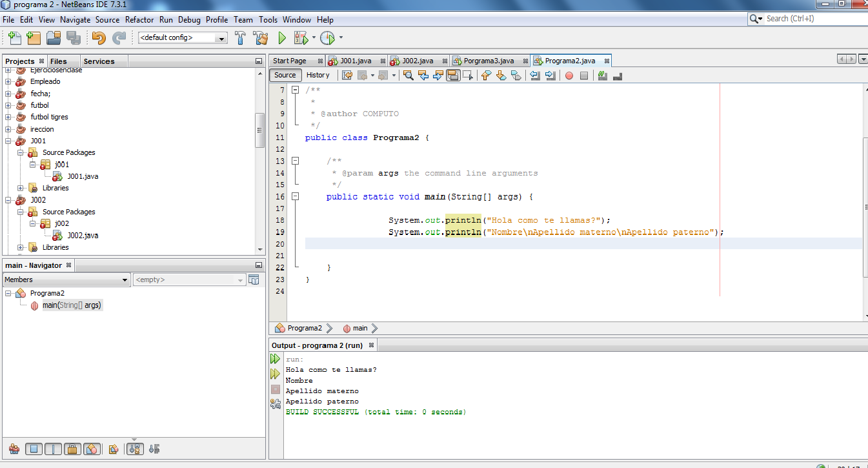Open the default config dropdown

(x=222, y=38)
